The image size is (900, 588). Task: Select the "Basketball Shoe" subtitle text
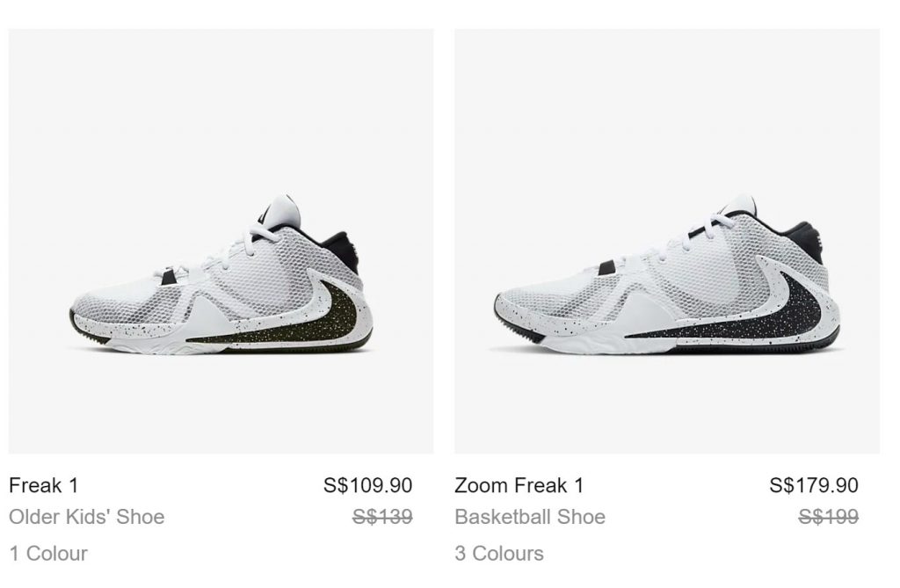pyautogui.click(x=529, y=517)
